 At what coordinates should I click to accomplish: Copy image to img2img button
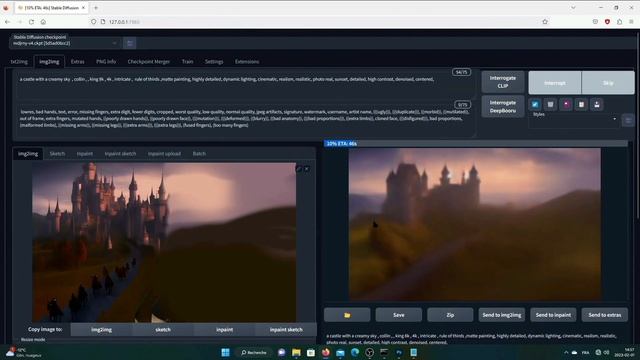click(102, 329)
